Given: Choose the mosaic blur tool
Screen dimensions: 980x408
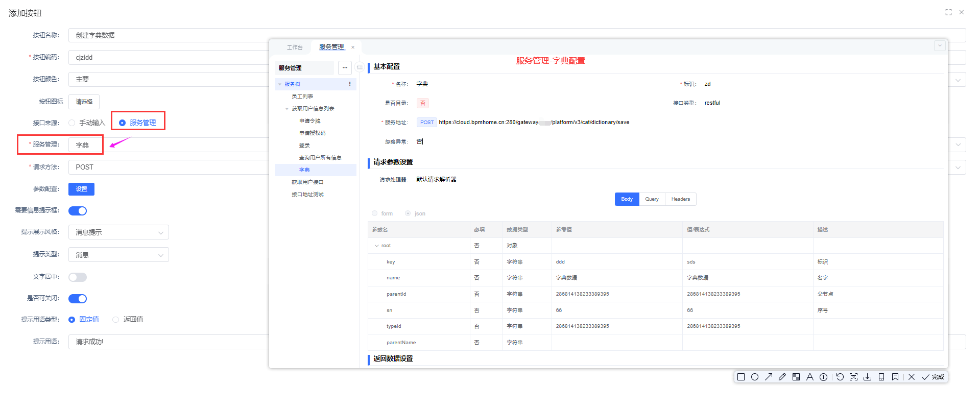Looking at the screenshot, I should coord(796,377).
